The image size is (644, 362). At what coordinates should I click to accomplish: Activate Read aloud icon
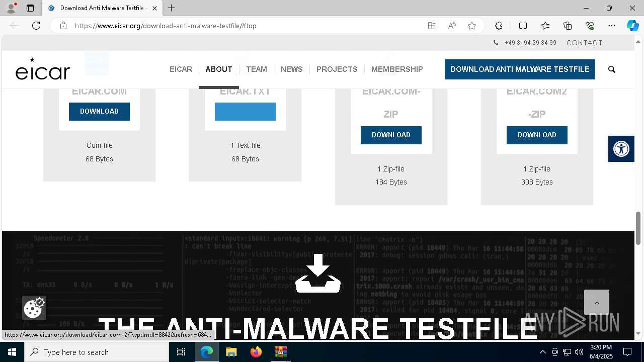coord(452,26)
